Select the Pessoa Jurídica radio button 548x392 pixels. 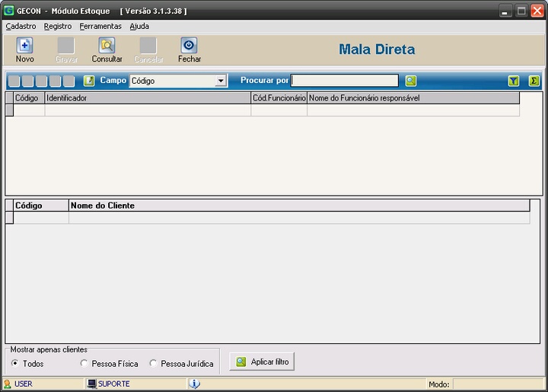point(153,364)
